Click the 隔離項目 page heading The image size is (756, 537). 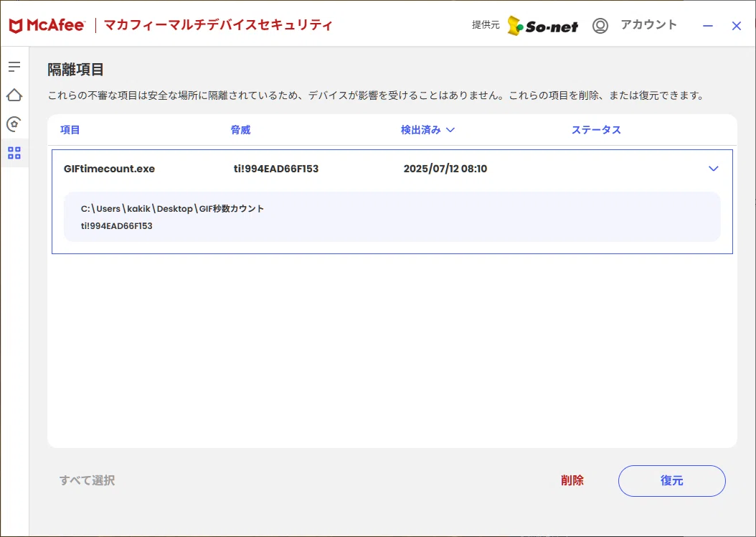coord(76,70)
